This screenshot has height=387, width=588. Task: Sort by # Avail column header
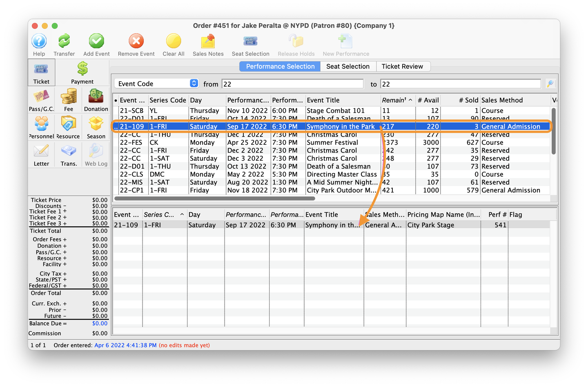pyautogui.click(x=428, y=100)
